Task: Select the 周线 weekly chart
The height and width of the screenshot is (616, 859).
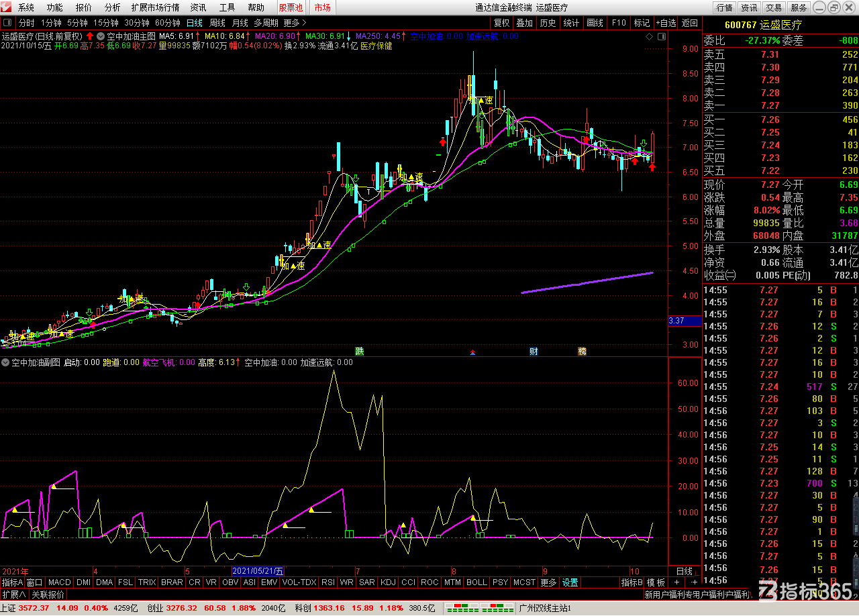Action: pyautogui.click(x=217, y=22)
